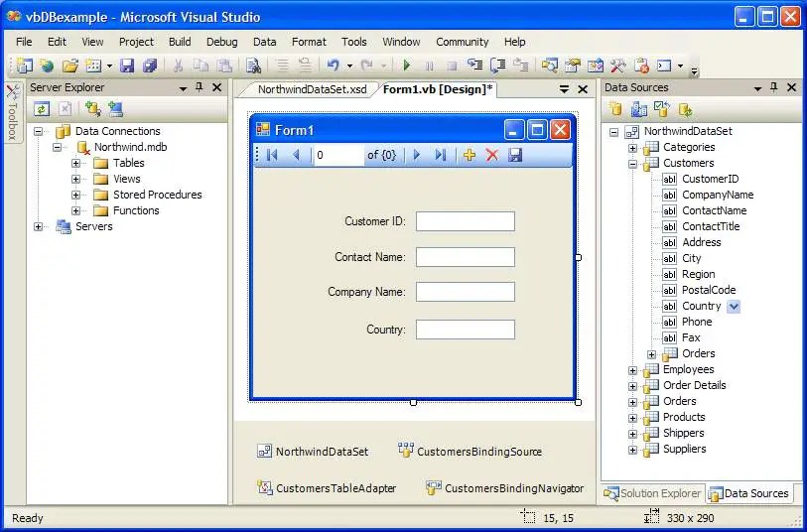Expand the Servers node
Screen dimensions: 807x532
click(38, 226)
